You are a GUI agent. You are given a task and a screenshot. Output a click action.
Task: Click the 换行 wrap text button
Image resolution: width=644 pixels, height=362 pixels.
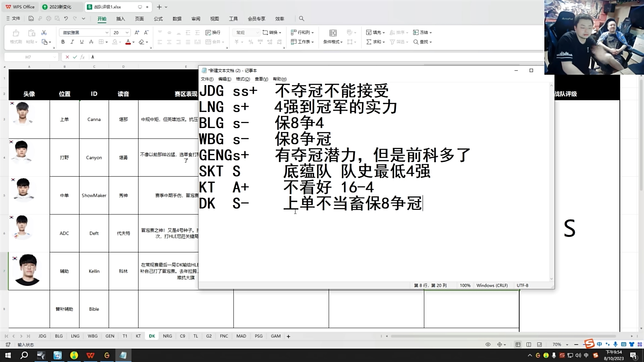click(213, 33)
